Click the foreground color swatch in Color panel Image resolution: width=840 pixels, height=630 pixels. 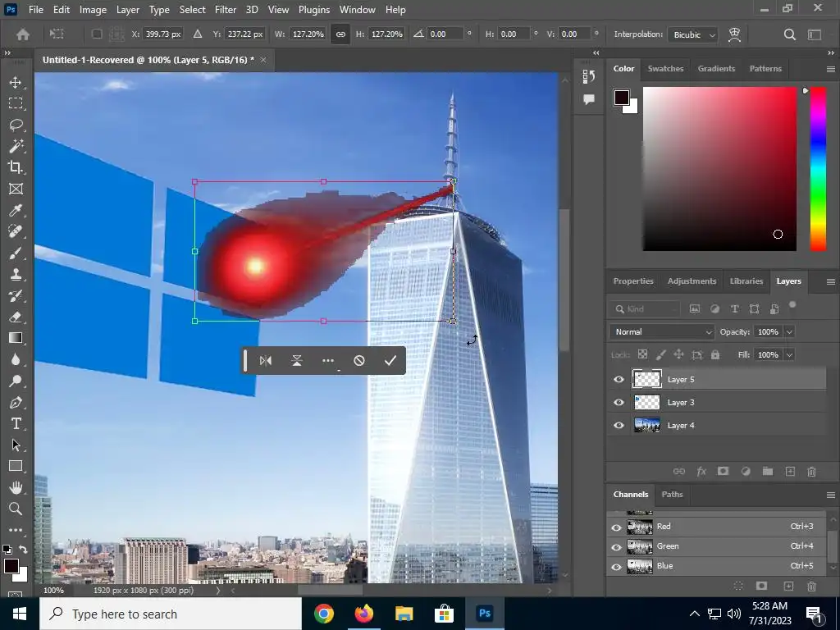click(622, 98)
